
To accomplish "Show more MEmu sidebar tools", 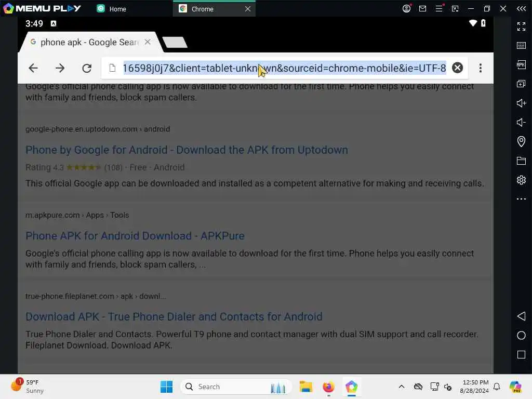I will [x=521, y=199].
